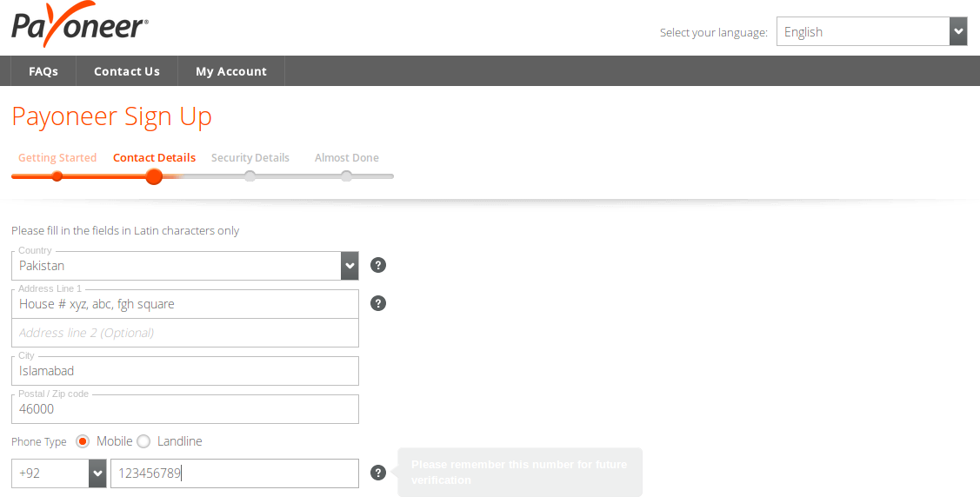The height and width of the screenshot is (503, 980).
Task: Open the FAQs menu item
Action: (x=43, y=71)
